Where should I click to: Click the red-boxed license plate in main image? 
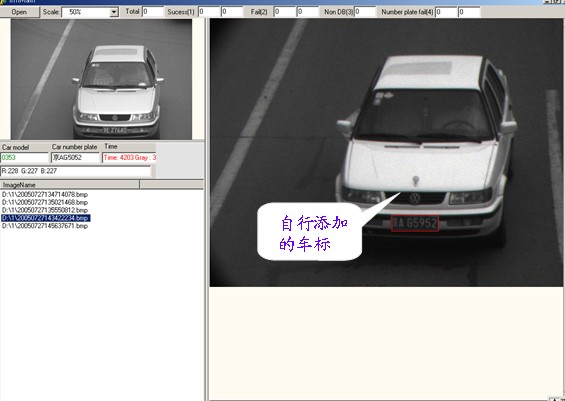(415, 223)
